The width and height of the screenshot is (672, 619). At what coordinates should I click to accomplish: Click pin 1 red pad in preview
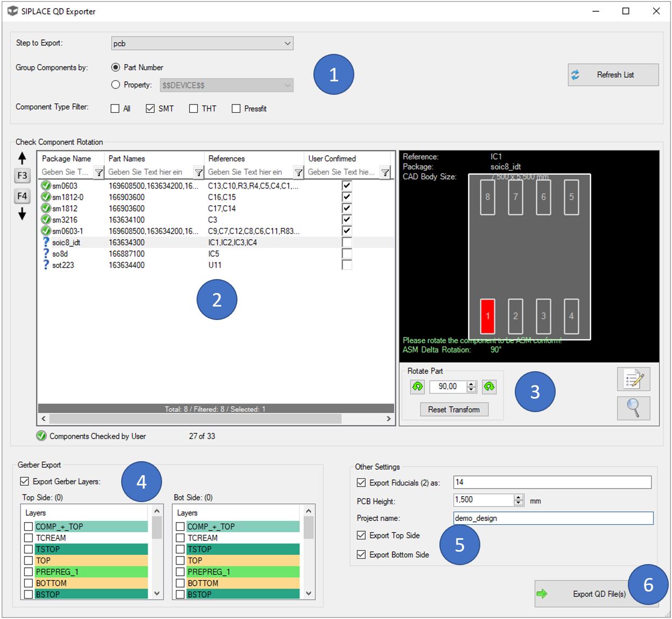coord(487,316)
